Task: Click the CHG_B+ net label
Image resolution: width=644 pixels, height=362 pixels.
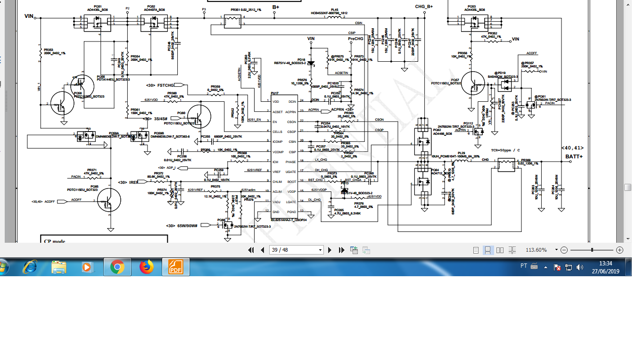Action: pyautogui.click(x=424, y=7)
